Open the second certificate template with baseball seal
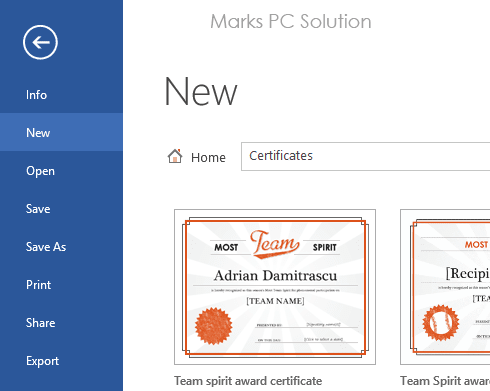The height and width of the screenshot is (391, 490). tap(445, 287)
